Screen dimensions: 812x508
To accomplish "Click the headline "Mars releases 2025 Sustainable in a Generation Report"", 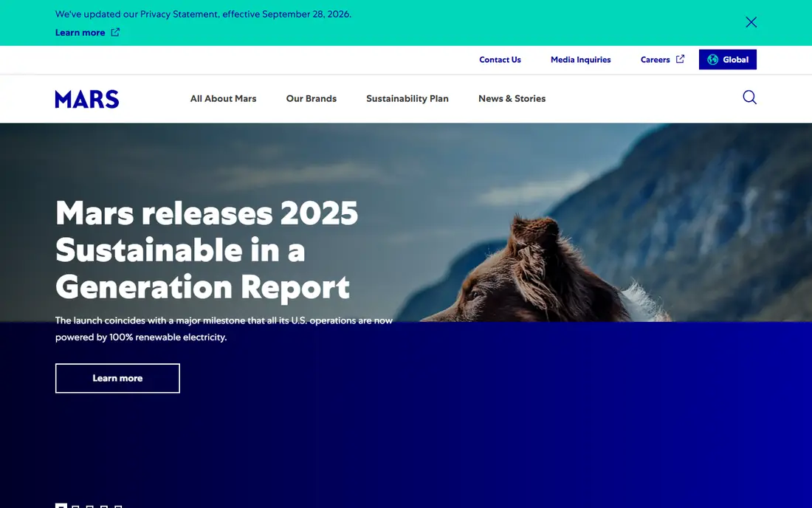I will (x=207, y=250).
